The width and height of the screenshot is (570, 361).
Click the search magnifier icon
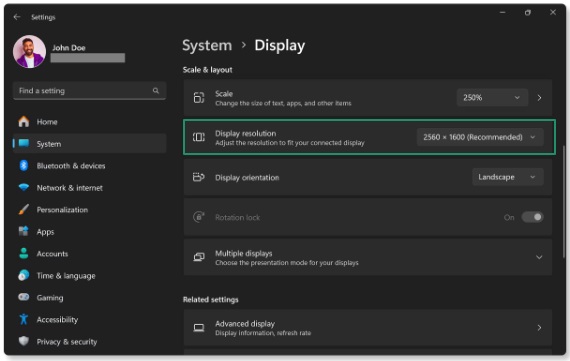point(156,91)
